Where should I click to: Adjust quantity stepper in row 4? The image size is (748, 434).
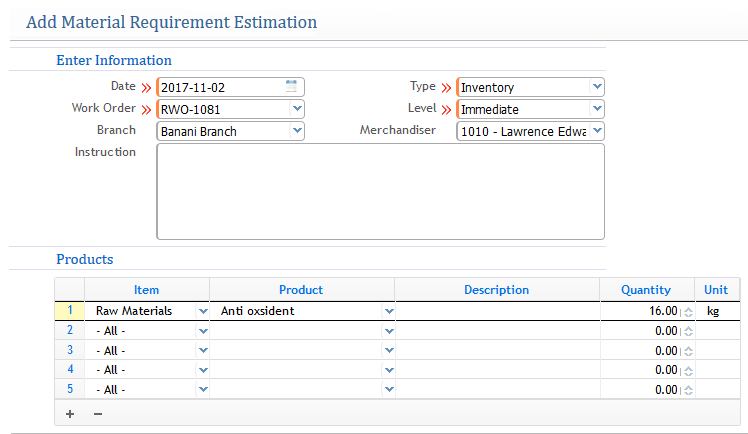point(688,371)
